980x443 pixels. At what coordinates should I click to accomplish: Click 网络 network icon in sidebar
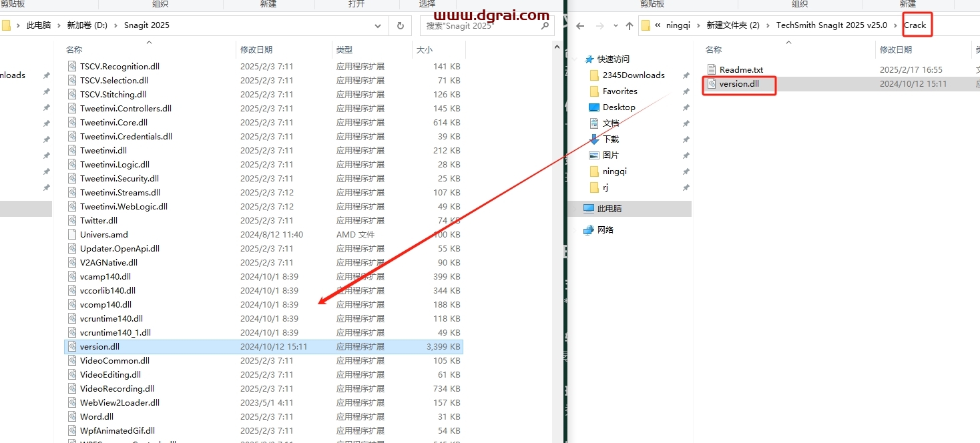click(x=589, y=230)
